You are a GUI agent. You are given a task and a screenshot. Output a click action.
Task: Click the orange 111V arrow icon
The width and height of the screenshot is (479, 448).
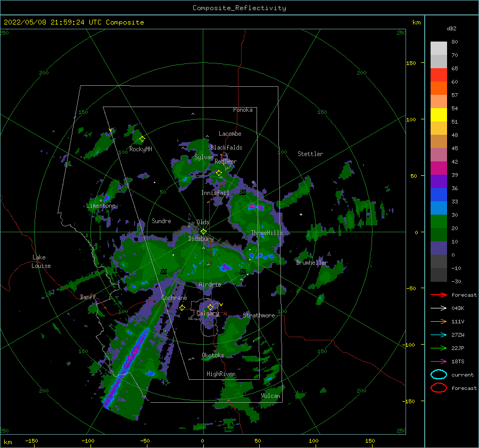pos(439,321)
